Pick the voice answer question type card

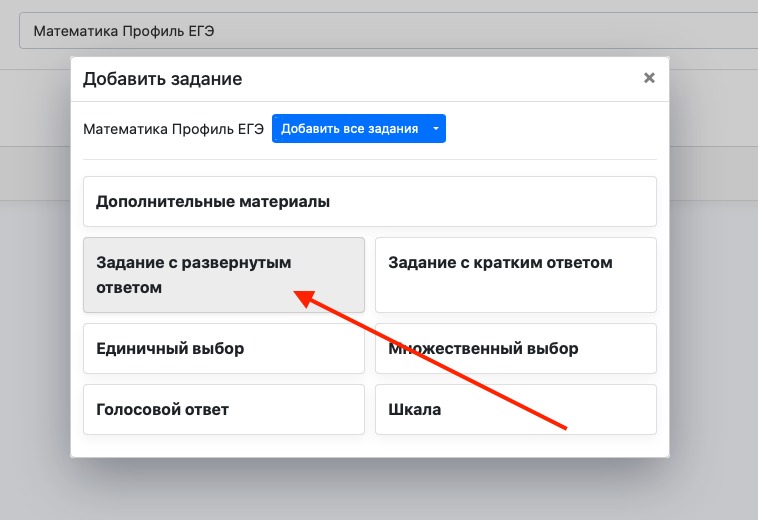pos(224,409)
